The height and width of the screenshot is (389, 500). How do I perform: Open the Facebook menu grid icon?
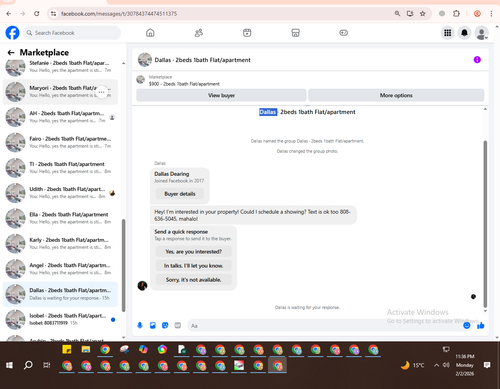[447, 33]
